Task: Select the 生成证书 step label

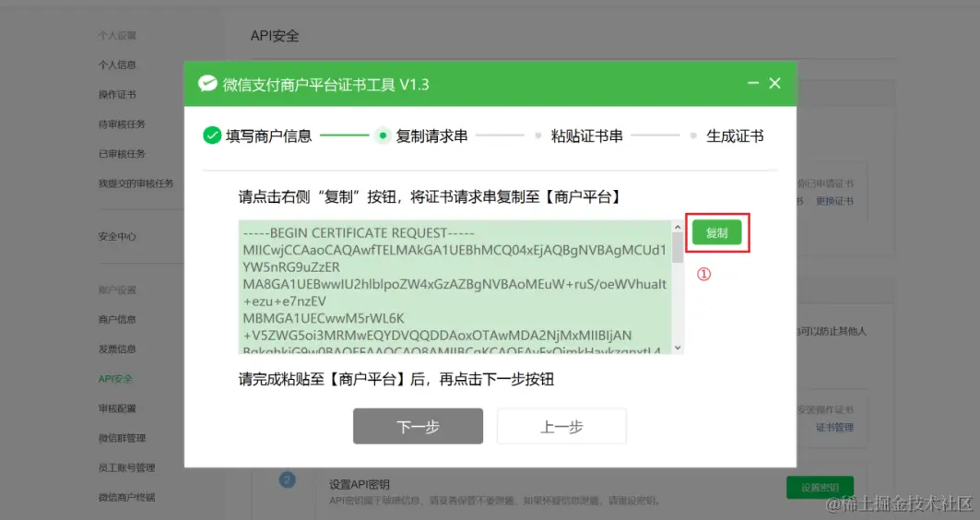Action: [x=735, y=136]
